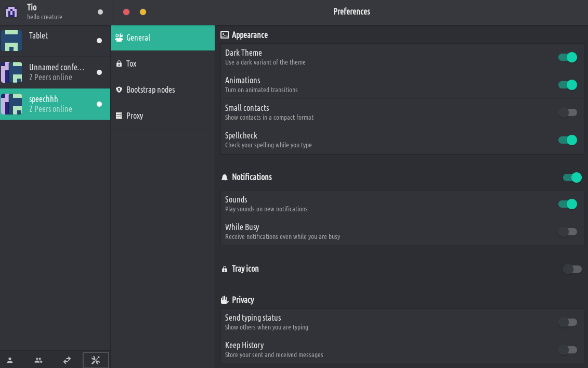
Task: Open the file transfers arrows icon
Action: [67, 360]
